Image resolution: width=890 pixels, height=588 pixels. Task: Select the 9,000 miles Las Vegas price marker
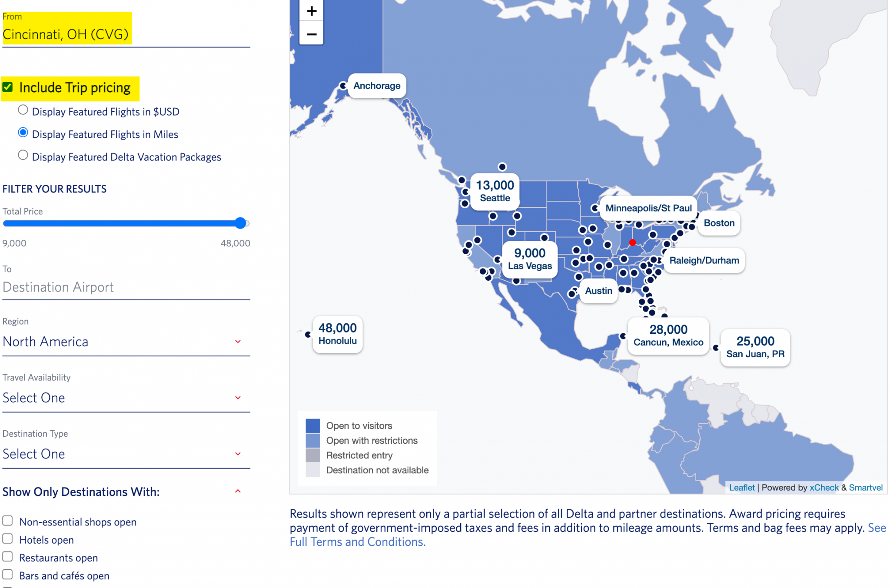point(529,259)
